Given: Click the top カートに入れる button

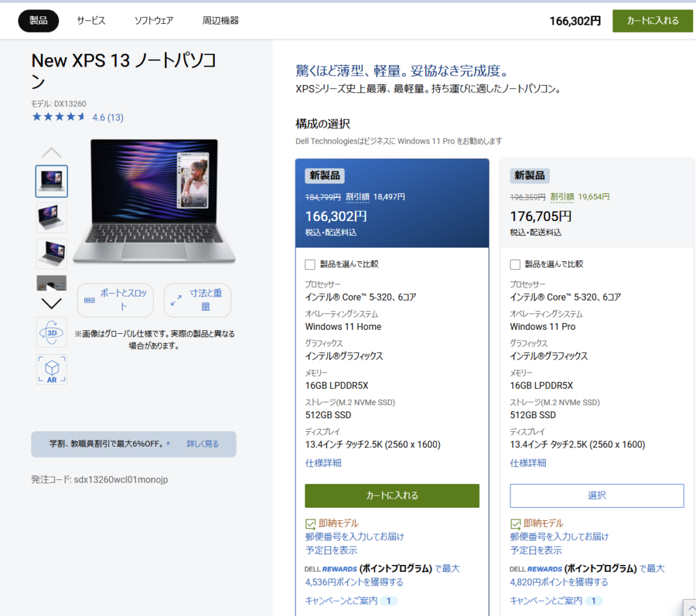Looking at the screenshot, I should point(652,20).
